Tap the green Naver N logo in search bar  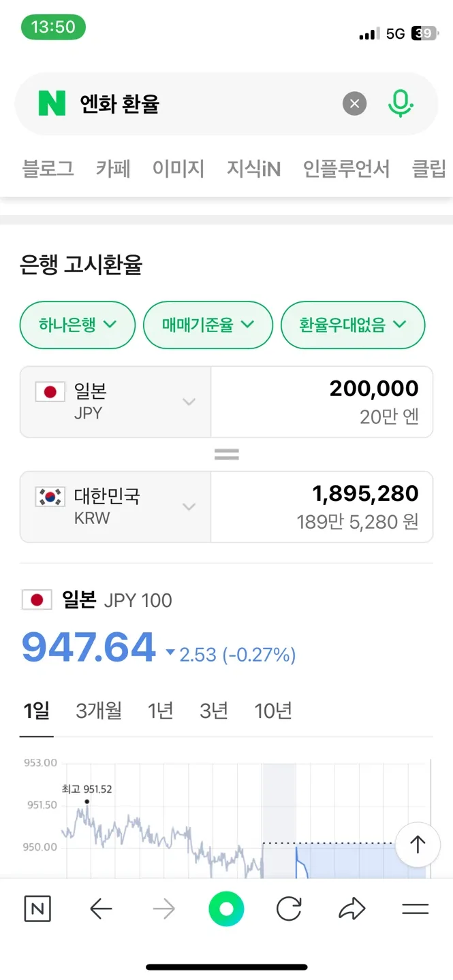[52, 104]
